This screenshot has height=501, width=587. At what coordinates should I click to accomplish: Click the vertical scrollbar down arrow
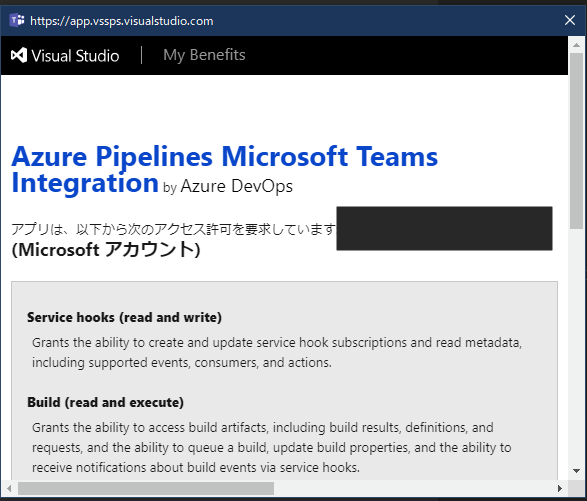(576, 471)
